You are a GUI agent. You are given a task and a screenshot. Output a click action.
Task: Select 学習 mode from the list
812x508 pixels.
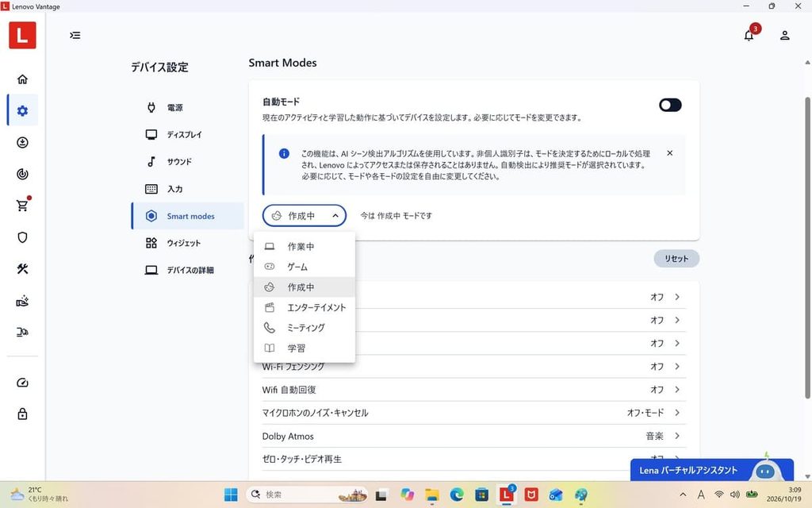pos(304,348)
